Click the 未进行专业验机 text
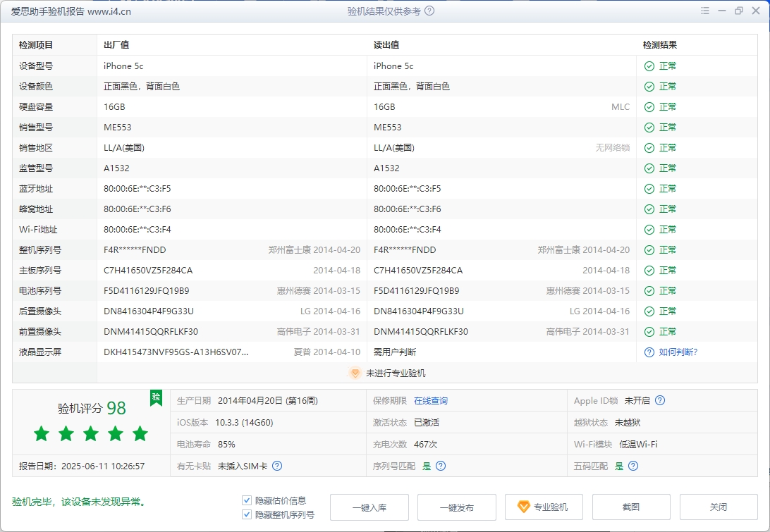Image resolution: width=770 pixels, height=532 pixels. 396,373
